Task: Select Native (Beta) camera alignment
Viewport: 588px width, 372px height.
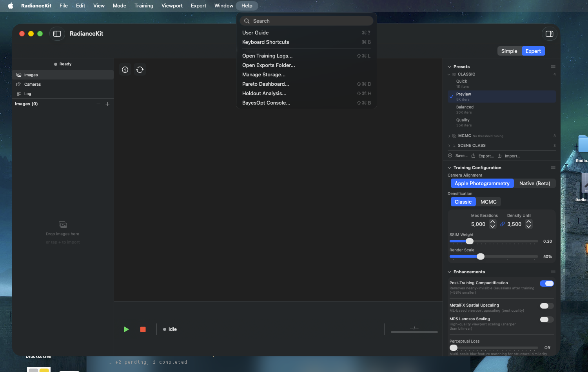Action: (535, 183)
